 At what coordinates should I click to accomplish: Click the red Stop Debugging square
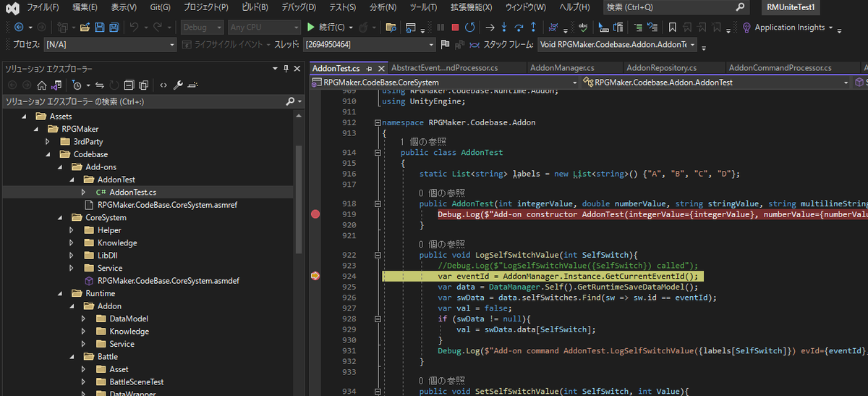[455, 28]
